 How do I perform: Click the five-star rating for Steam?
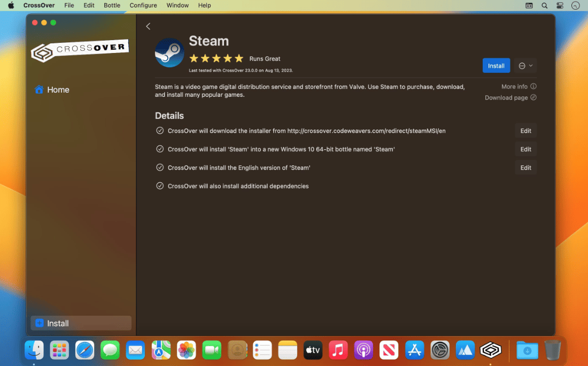pos(216,58)
